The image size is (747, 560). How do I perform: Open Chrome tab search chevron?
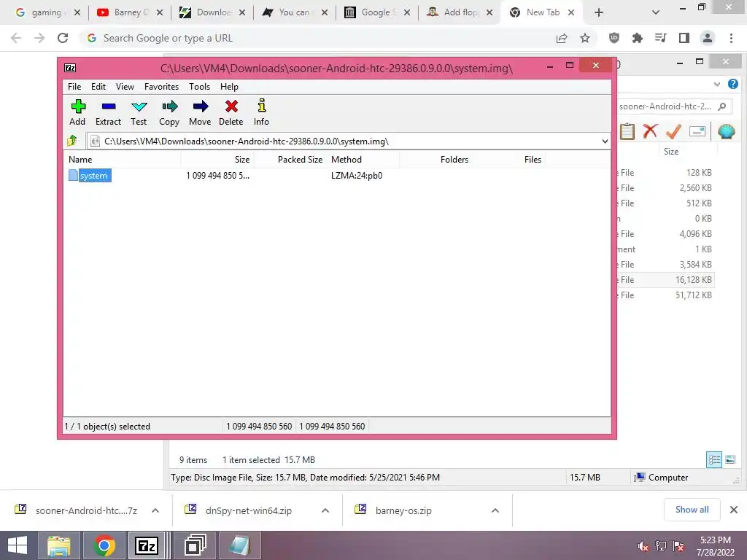coord(656,12)
